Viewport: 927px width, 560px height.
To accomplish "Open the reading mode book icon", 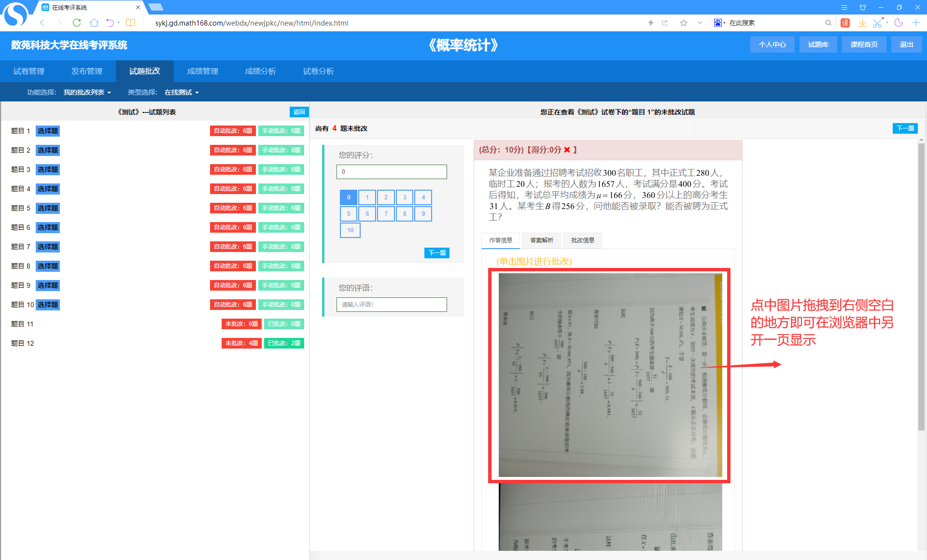I will (130, 23).
